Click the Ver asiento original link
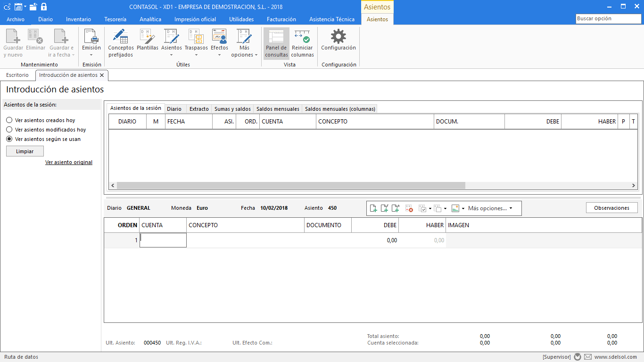 [x=69, y=162]
